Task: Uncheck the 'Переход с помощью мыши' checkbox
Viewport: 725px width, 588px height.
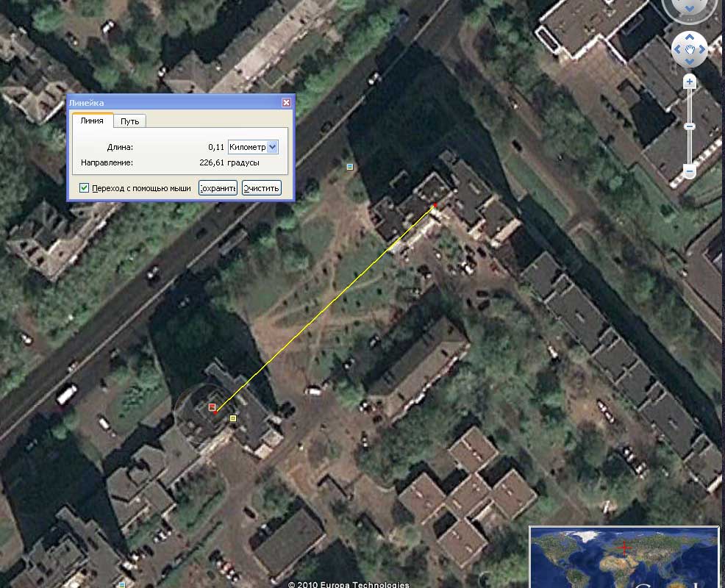Action: [85, 188]
